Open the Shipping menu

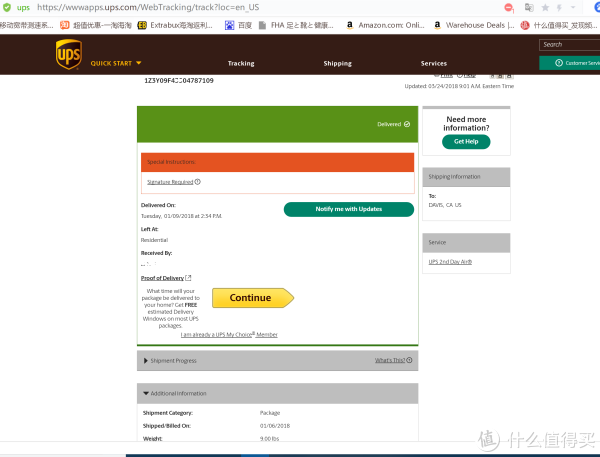point(337,63)
